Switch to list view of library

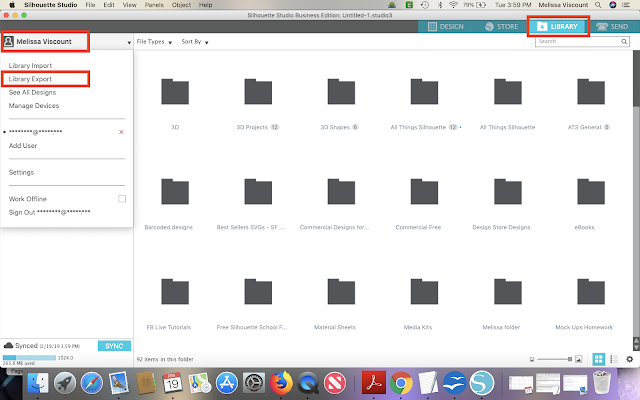click(x=614, y=359)
